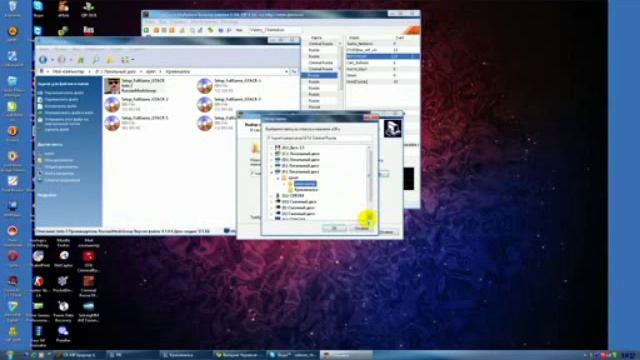This screenshot has height=360, width=640.
Task: Switch to Skype taskbar button
Action: point(293,355)
